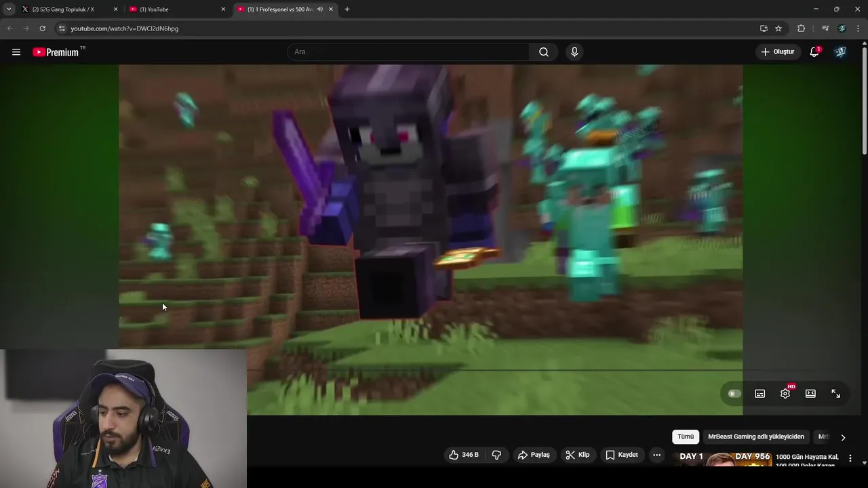Go forward in browser history
This screenshot has height=488, width=868.
click(x=26, y=28)
